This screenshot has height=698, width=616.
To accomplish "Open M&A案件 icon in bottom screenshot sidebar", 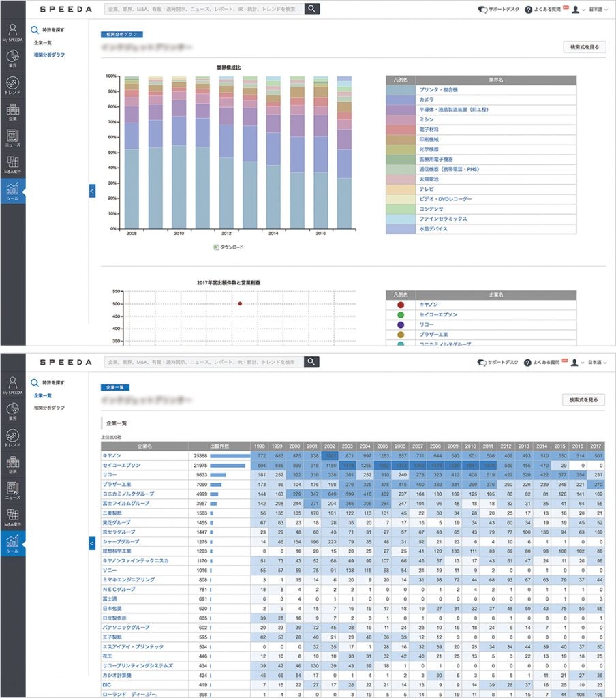I will click(12, 517).
